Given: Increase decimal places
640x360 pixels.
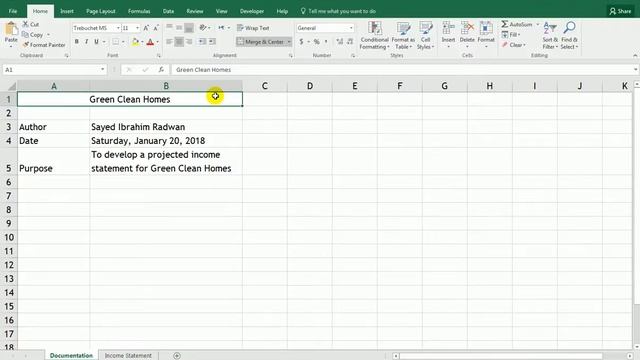Looking at the screenshot, I should [340, 42].
